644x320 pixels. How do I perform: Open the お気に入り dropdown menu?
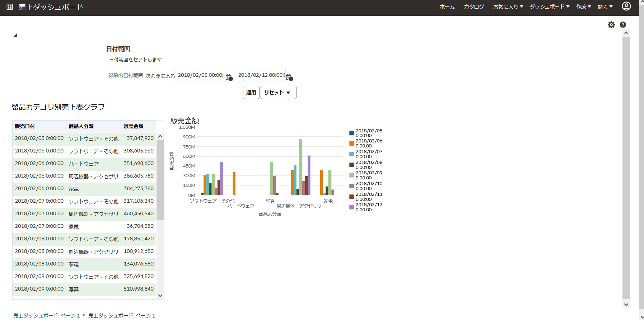[508, 7]
